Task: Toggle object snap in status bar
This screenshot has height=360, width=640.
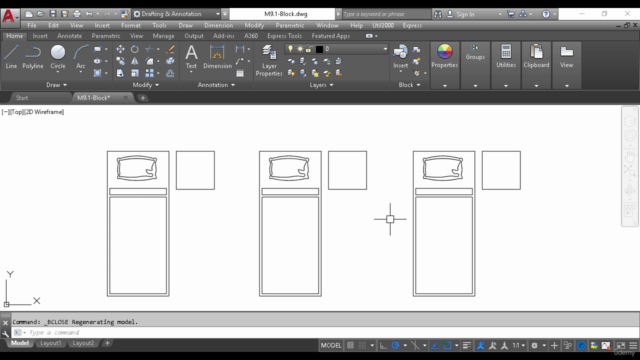Action: click(x=447, y=345)
